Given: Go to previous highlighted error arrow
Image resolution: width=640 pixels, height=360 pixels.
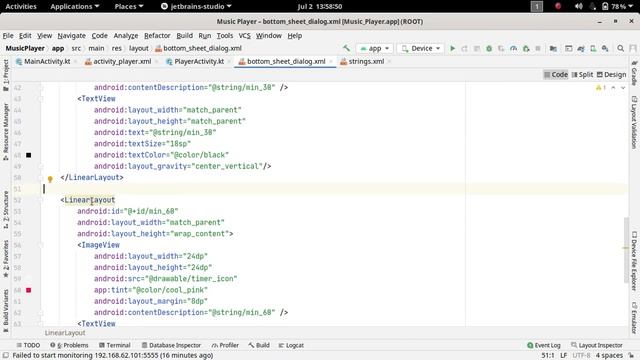Looking at the screenshot, I should tap(613, 87).
